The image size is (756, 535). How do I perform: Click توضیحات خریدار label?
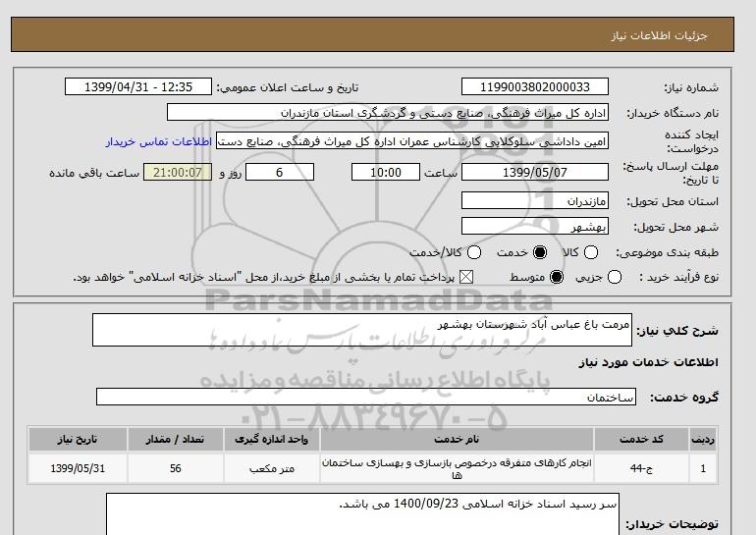pyautogui.click(x=672, y=524)
